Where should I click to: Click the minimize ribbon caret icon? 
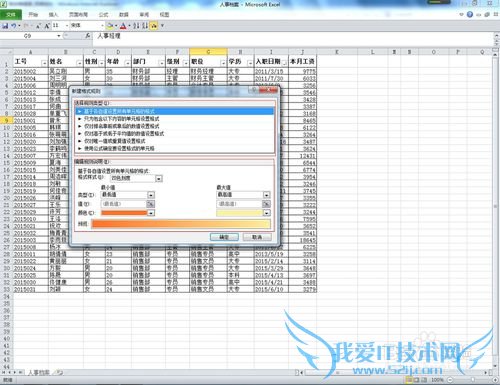pos(461,14)
